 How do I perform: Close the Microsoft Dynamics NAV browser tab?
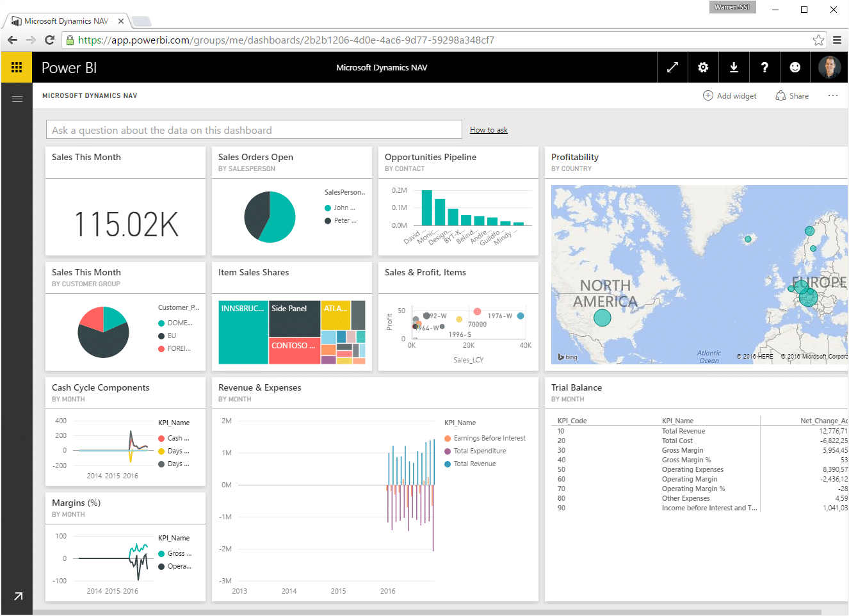coord(120,21)
